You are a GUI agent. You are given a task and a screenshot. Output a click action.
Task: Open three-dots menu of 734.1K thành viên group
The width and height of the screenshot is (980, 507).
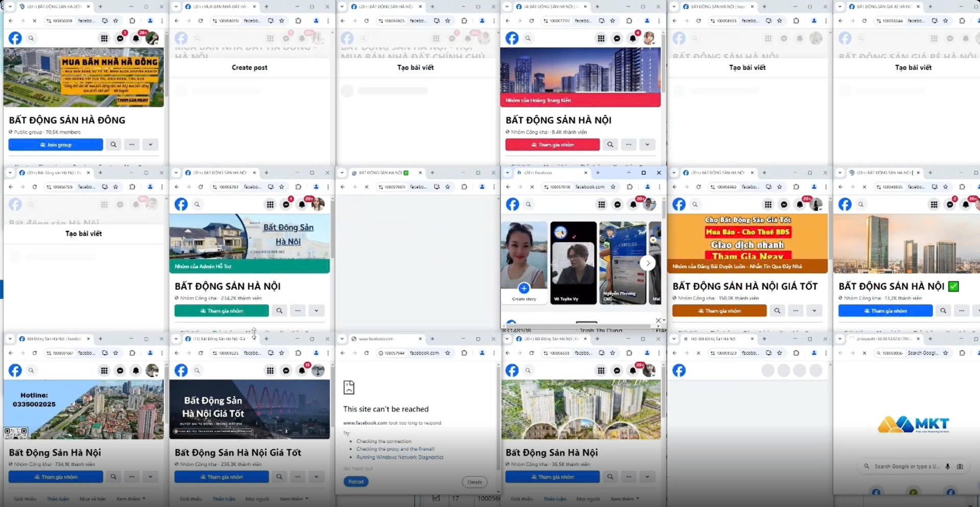(132, 477)
